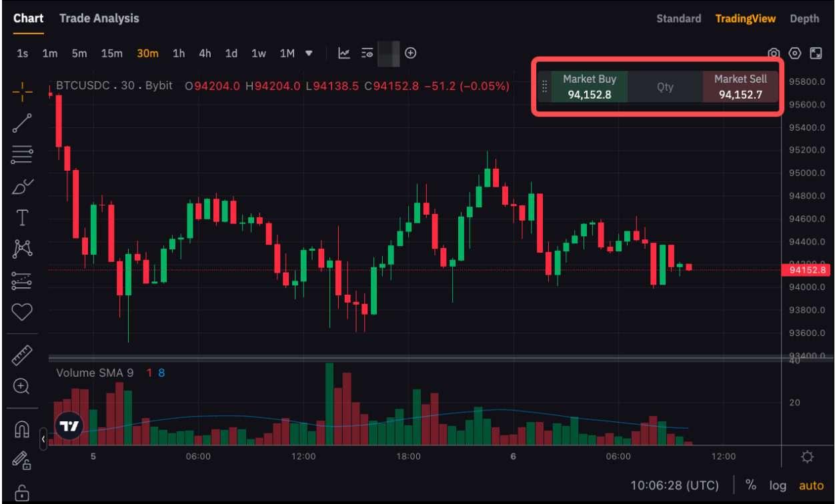Screen dimensions: 835x504
Task: Open the indicators chart icon
Action: pyautogui.click(x=344, y=53)
